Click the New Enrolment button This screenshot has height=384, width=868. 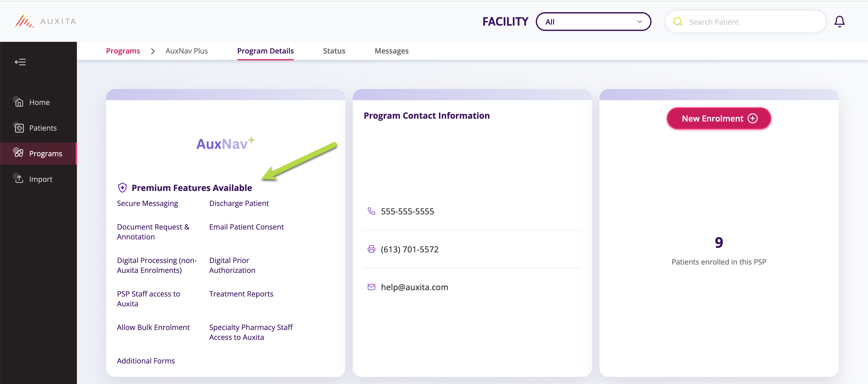[719, 118]
